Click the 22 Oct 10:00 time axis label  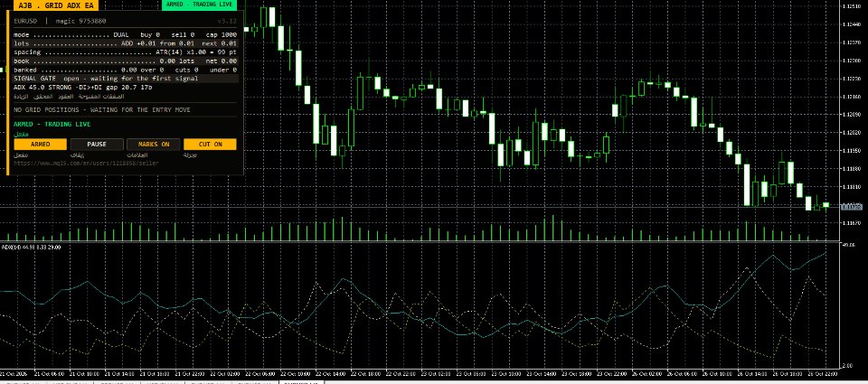pyautogui.click(x=295, y=373)
